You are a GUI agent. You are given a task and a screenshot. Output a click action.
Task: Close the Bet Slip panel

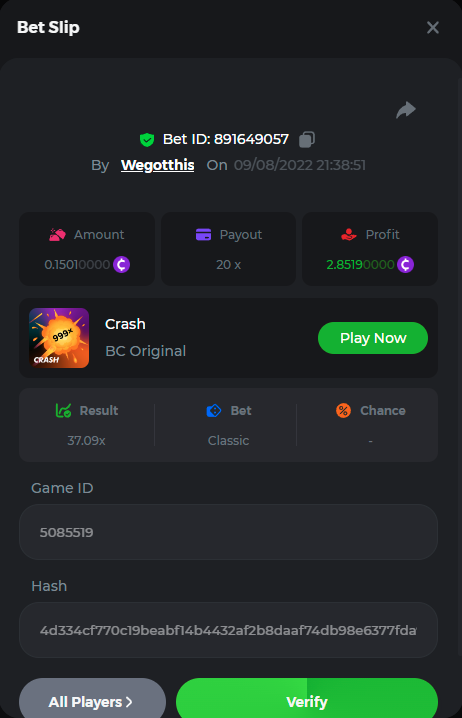coord(433,27)
